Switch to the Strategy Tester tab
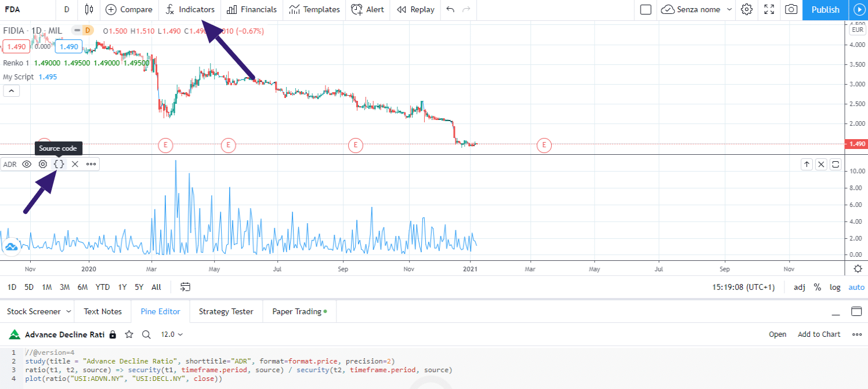Image resolution: width=868 pixels, height=389 pixels. (226, 311)
